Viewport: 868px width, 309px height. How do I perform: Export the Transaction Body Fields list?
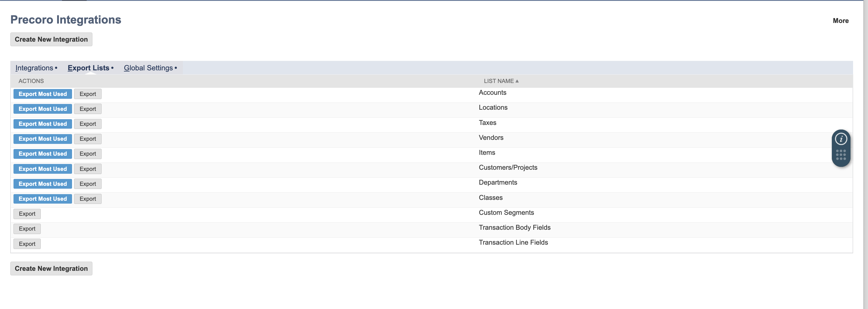[27, 229]
